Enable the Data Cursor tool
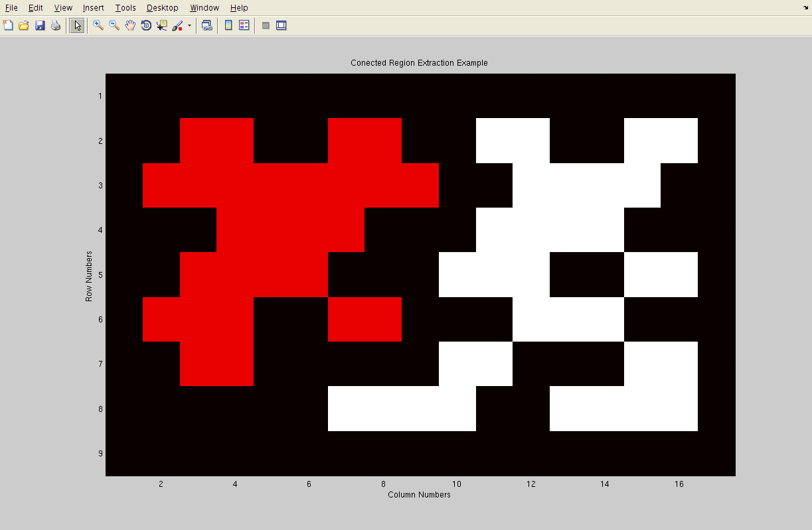This screenshot has height=530, width=812. click(162, 26)
